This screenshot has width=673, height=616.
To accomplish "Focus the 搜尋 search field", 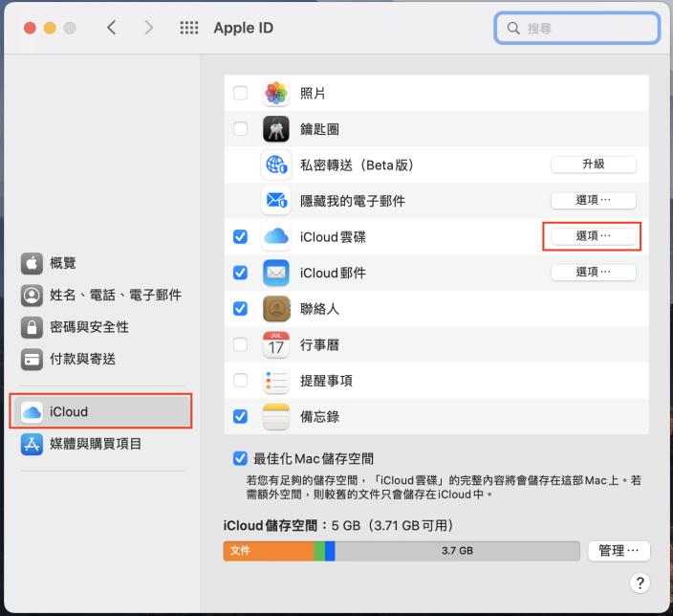I will pos(576,29).
